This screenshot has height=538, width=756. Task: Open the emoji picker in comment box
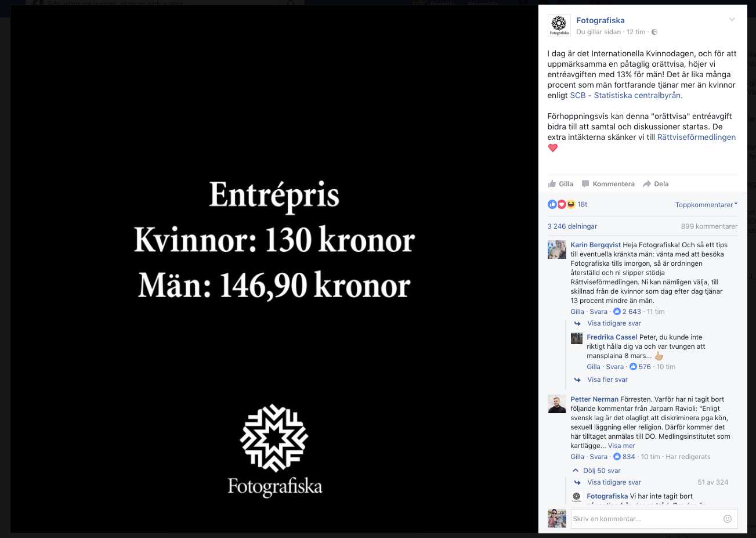[728, 519]
